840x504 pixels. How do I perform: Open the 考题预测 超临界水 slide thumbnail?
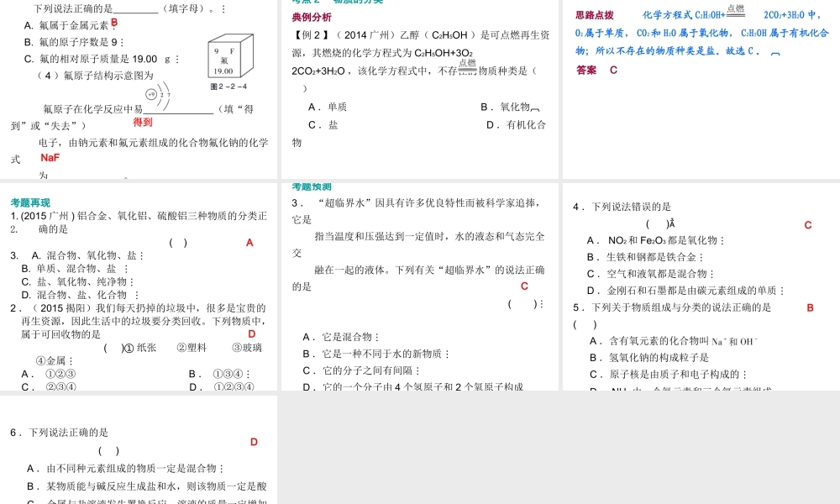(x=420, y=287)
